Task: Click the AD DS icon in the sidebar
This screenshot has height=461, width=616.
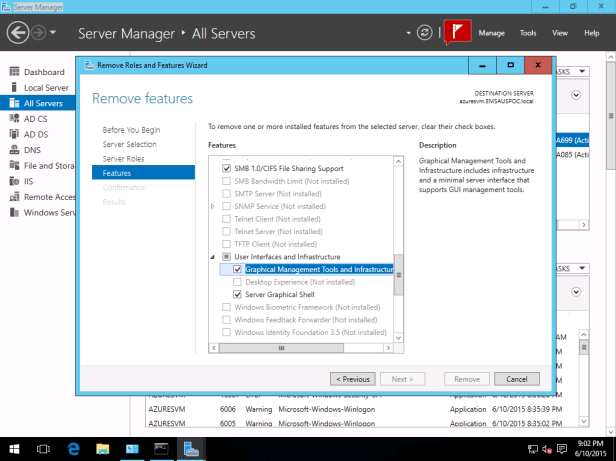Action: coord(14,134)
